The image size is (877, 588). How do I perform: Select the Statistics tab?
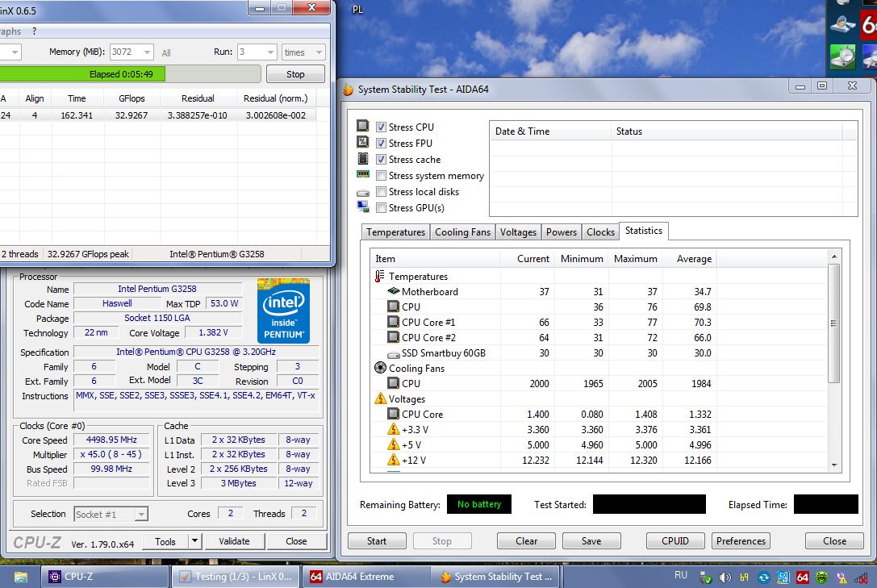pos(644,231)
